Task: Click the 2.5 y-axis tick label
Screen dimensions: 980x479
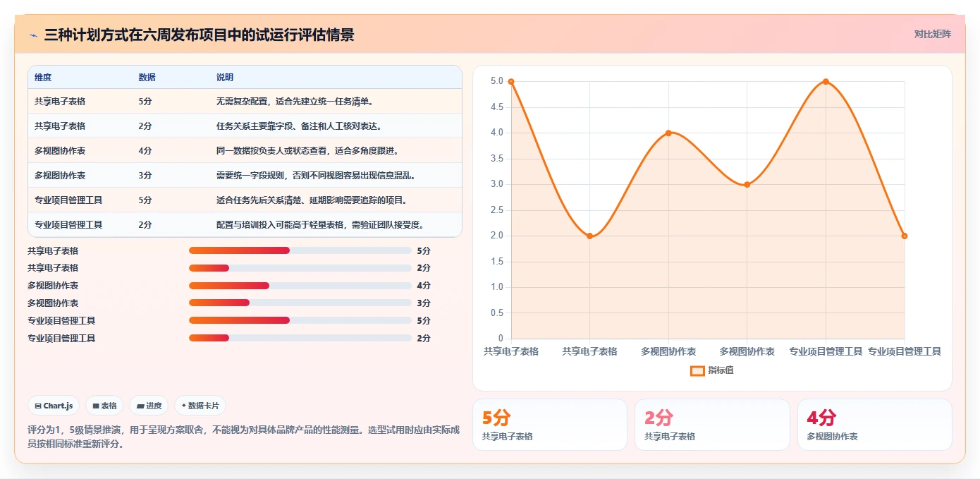Action: click(497, 210)
